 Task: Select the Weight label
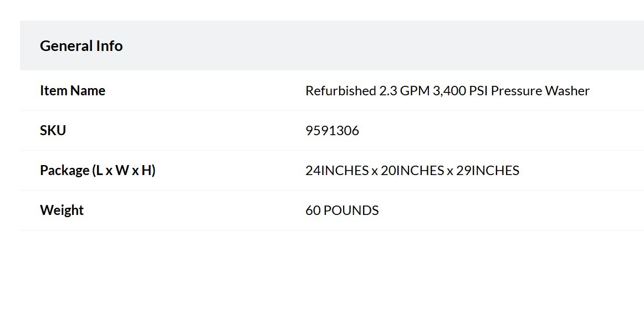62,211
